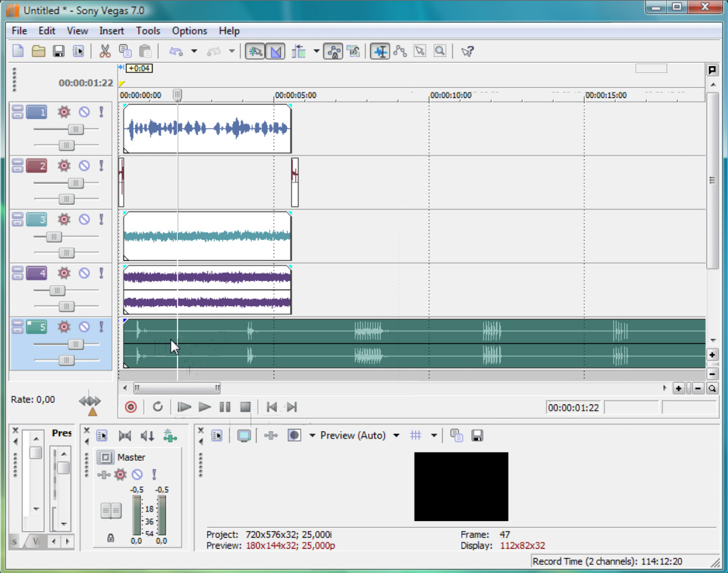Save the project with the floppy disk icon

pyautogui.click(x=59, y=51)
